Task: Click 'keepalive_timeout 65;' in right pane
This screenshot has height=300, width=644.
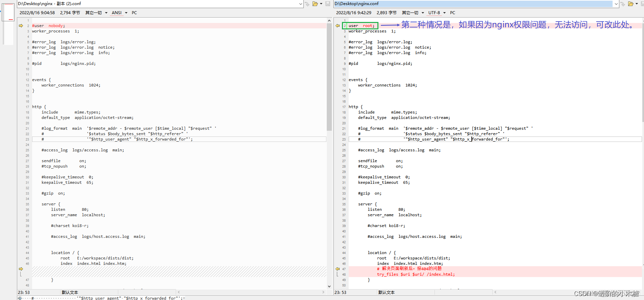Action: click(384, 182)
